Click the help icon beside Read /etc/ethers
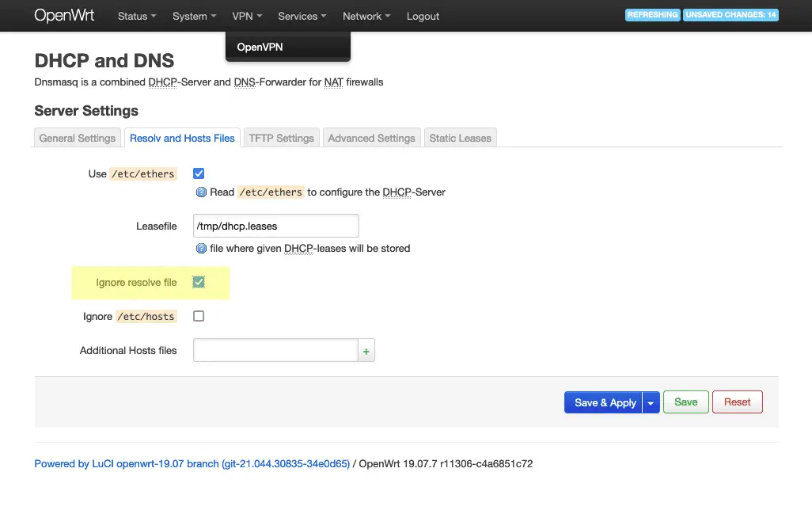Image resolution: width=812 pixels, height=514 pixels. [201, 192]
